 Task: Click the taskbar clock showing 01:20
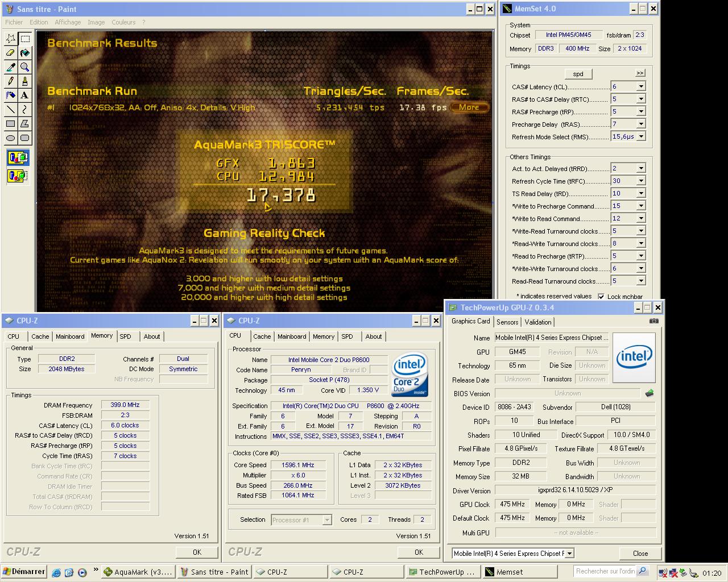click(712, 573)
